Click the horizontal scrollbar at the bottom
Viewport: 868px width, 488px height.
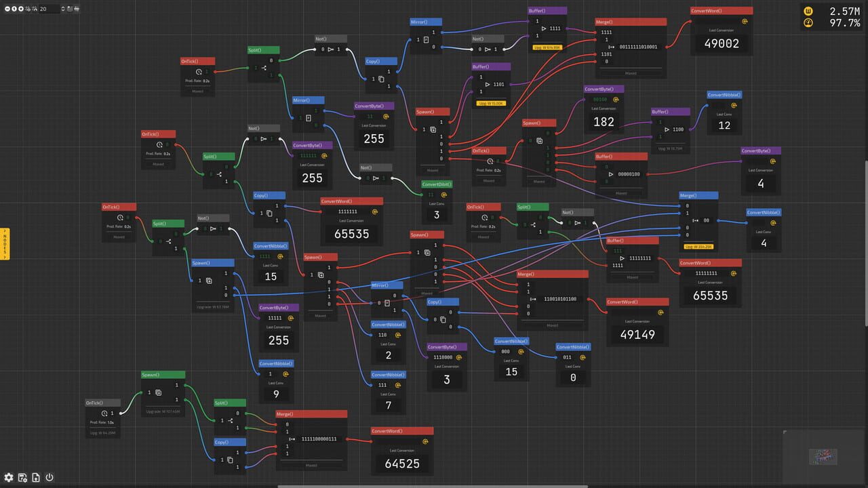[x=433, y=486]
